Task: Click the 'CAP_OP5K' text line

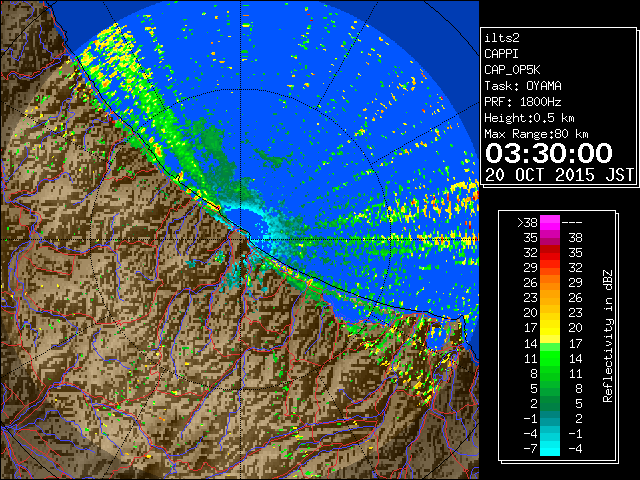Action: pos(512,70)
